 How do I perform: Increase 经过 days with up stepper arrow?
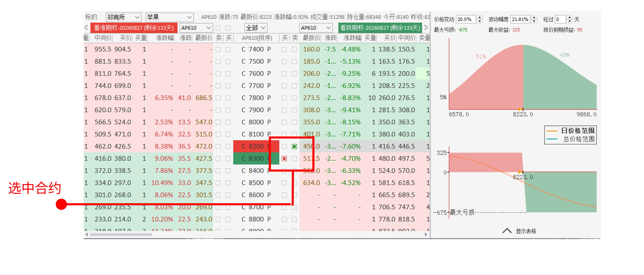pyautogui.click(x=569, y=18)
